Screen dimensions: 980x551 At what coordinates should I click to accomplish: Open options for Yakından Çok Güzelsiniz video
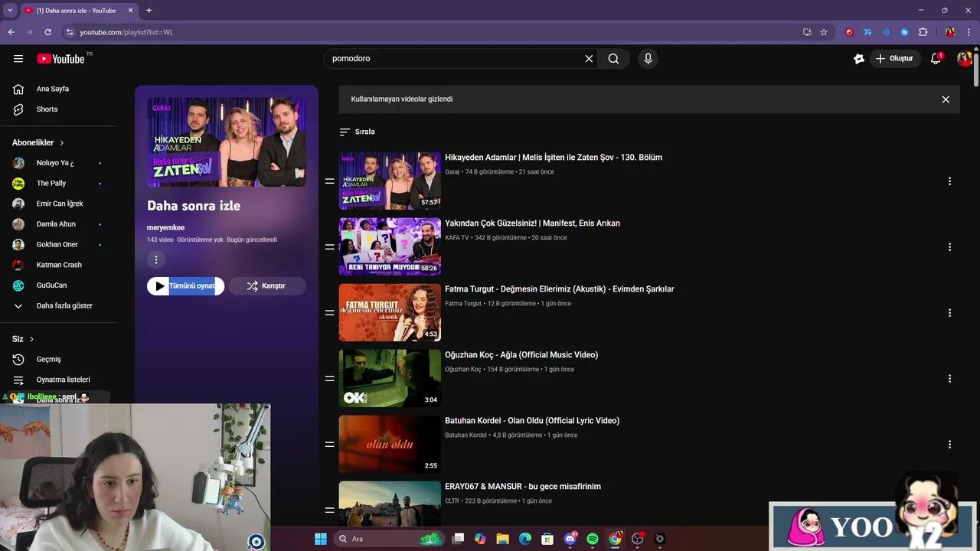tap(949, 247)
